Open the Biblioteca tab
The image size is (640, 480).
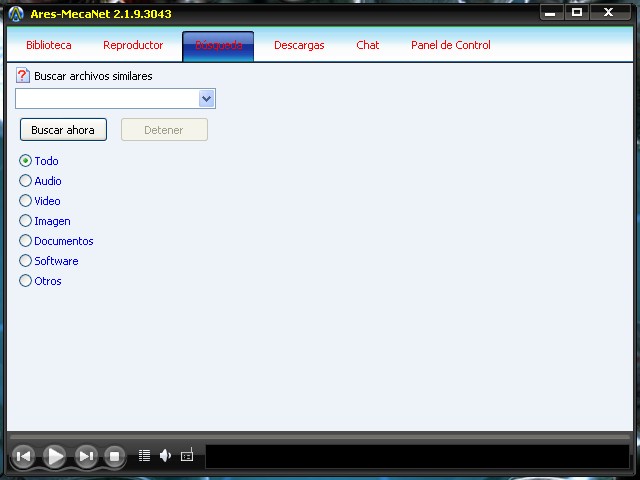[49, 45]
